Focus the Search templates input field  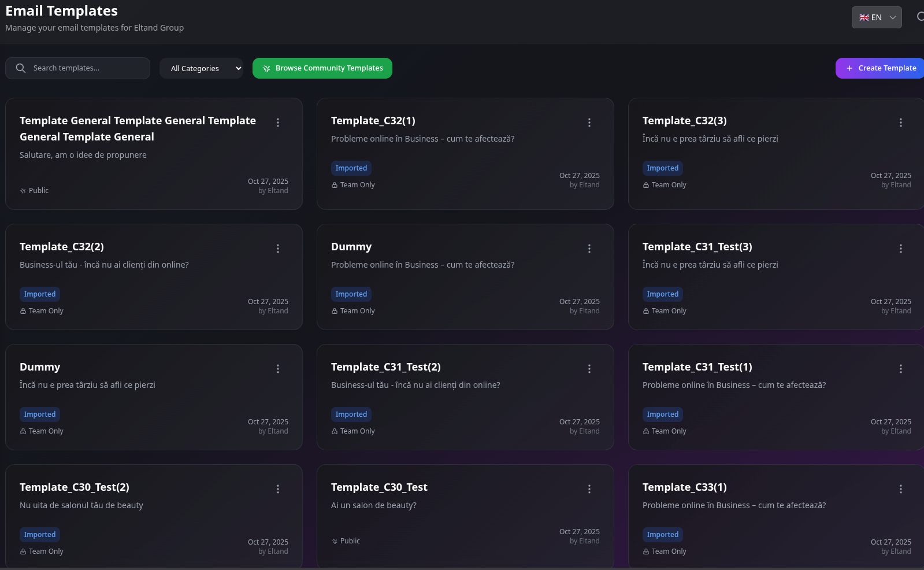coord(87,68)
